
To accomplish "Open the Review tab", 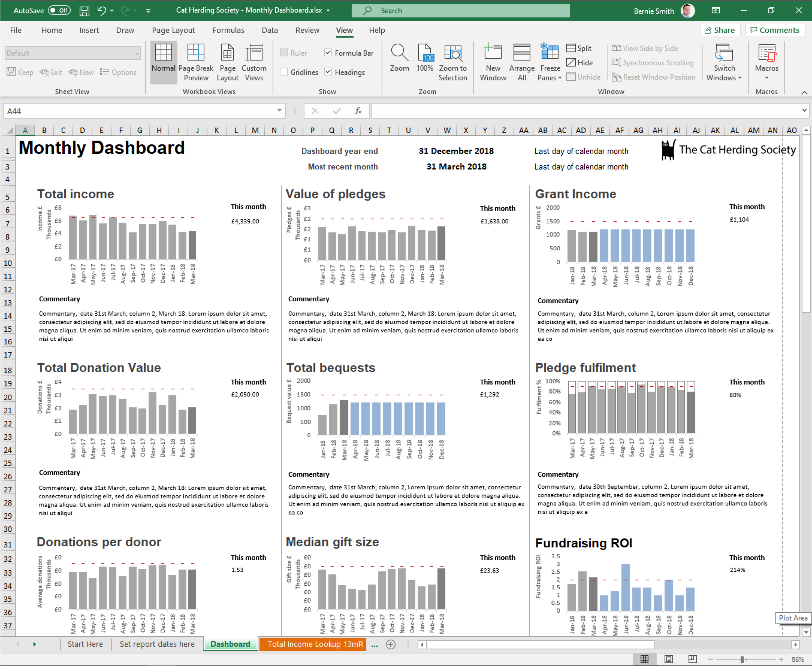I will (x=307, y=30).
